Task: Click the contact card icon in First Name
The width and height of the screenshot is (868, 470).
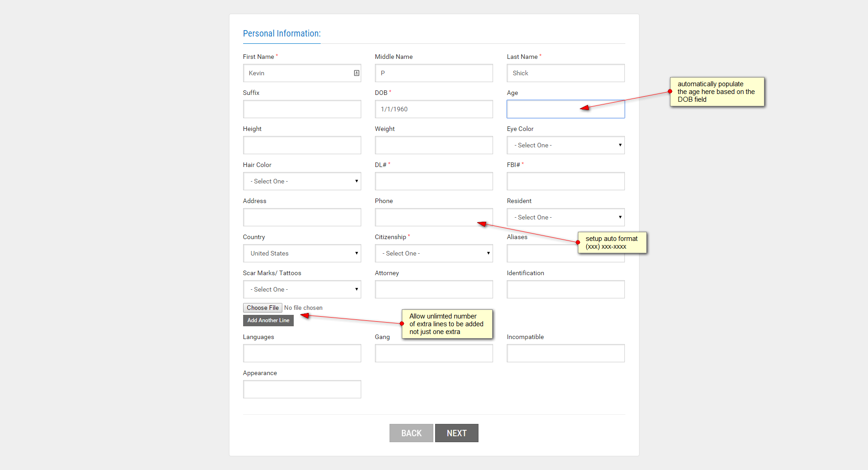Action: coord(357,73)
